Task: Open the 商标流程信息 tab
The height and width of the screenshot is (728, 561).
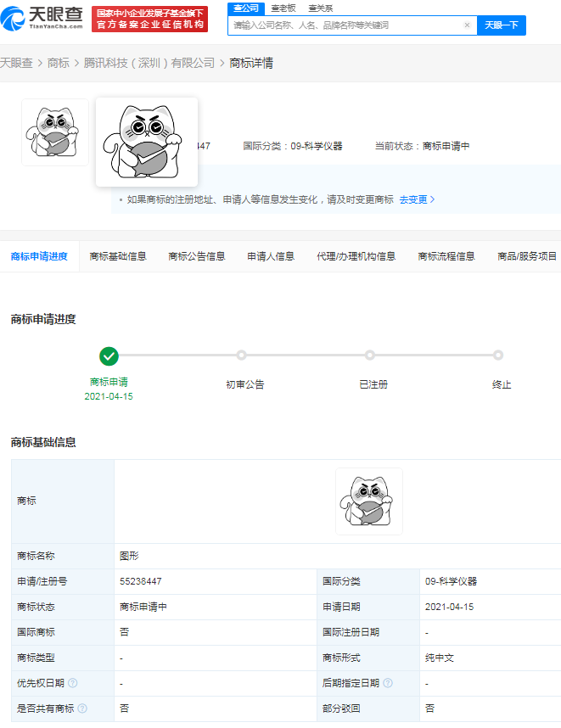Action: tap(446, 256)
